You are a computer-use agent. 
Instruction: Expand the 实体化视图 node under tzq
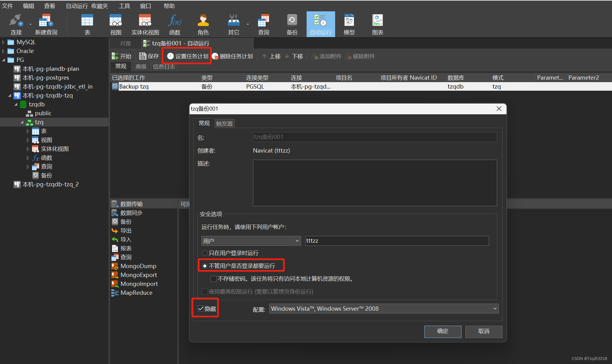point(28,149)
